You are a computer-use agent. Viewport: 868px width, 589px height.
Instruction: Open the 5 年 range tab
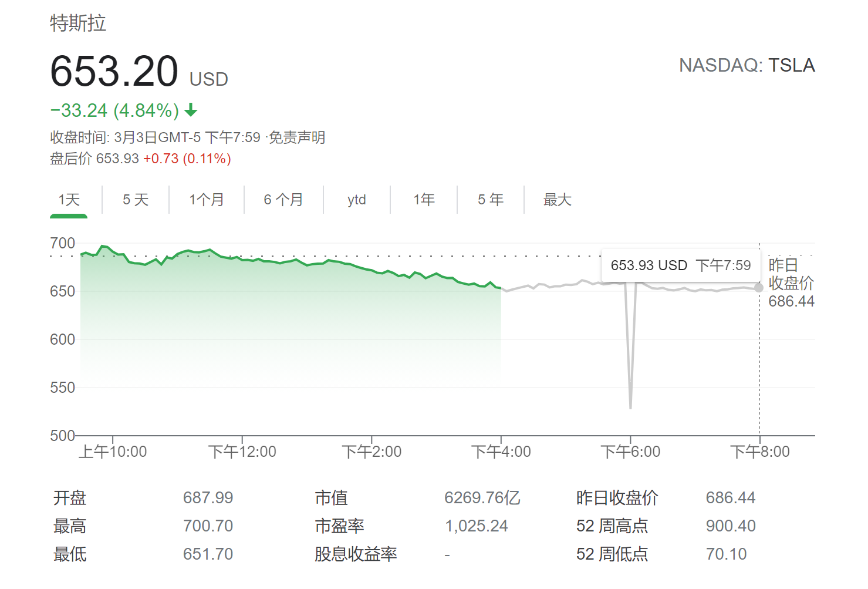(491, 200)
